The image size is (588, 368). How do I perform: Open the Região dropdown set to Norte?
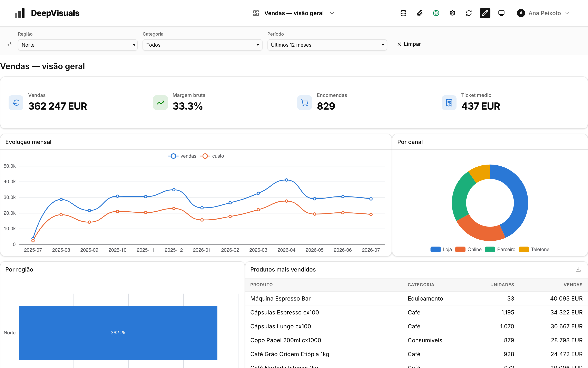tap(78, 45)
